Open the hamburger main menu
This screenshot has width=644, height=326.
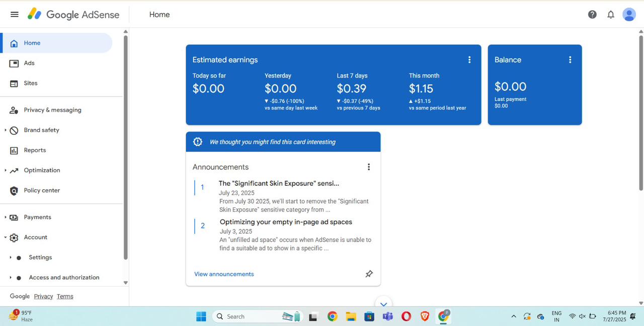[15, 15]
